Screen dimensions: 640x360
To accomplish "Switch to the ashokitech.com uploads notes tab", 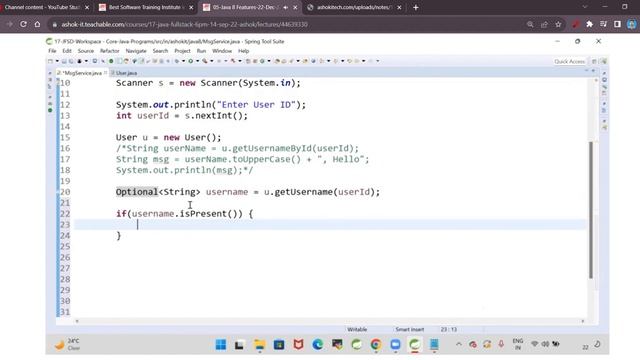I will [354, 7].
